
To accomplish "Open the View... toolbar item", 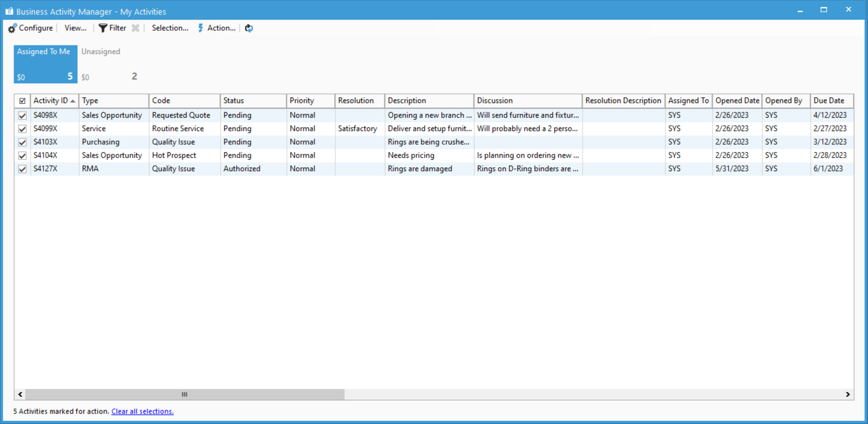I will click(75, 28).
